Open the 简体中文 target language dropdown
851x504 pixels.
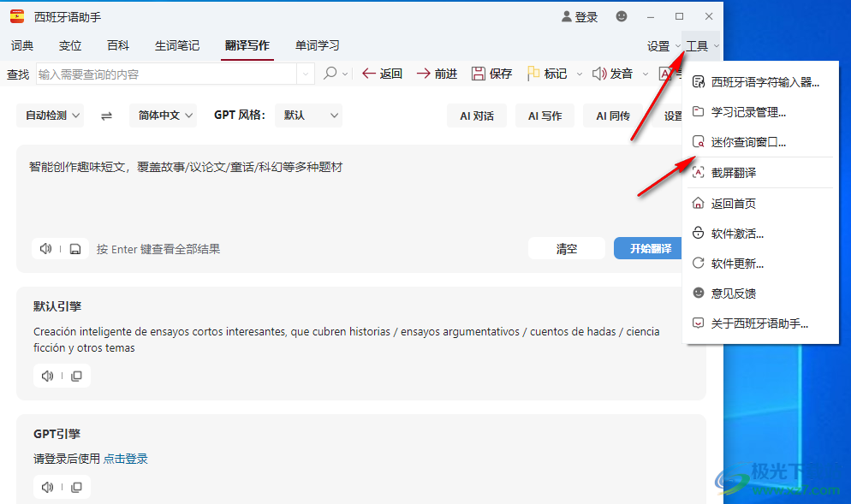point(163,115)
